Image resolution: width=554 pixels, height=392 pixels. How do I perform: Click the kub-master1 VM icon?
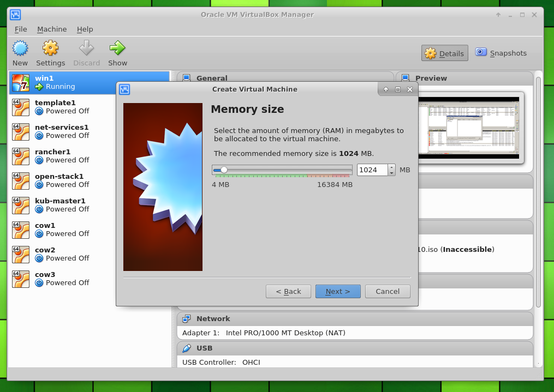coord(21,206)
